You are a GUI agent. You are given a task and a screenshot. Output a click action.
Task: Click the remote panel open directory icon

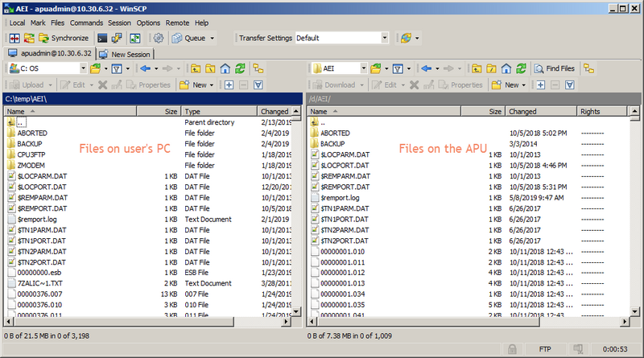coord(376,68)
